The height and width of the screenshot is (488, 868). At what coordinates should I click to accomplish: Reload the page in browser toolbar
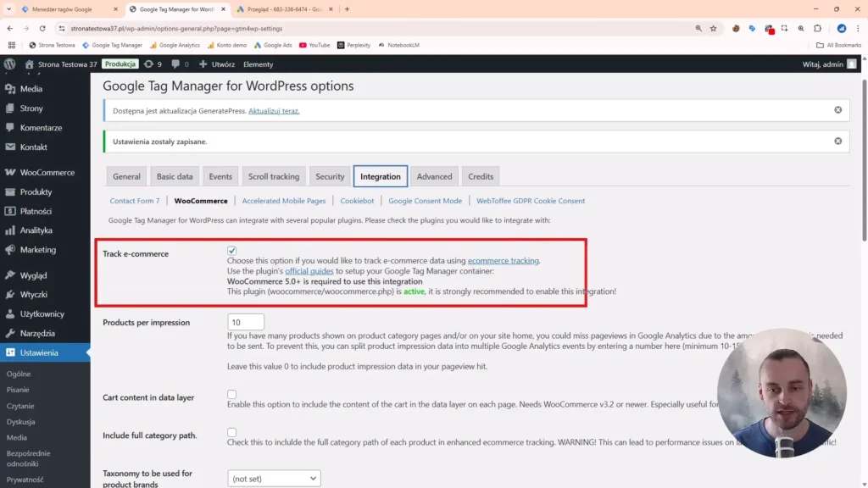(x=42, y=28)
